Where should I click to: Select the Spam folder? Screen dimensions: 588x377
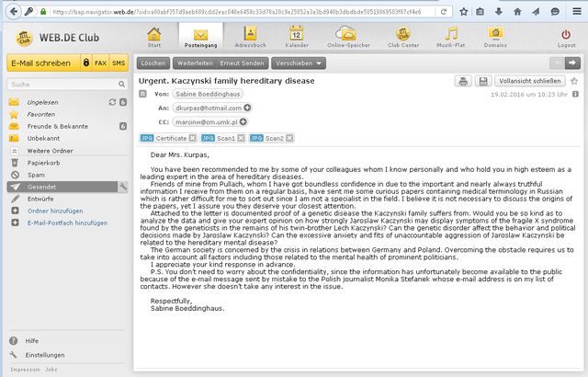click(37, 174)
